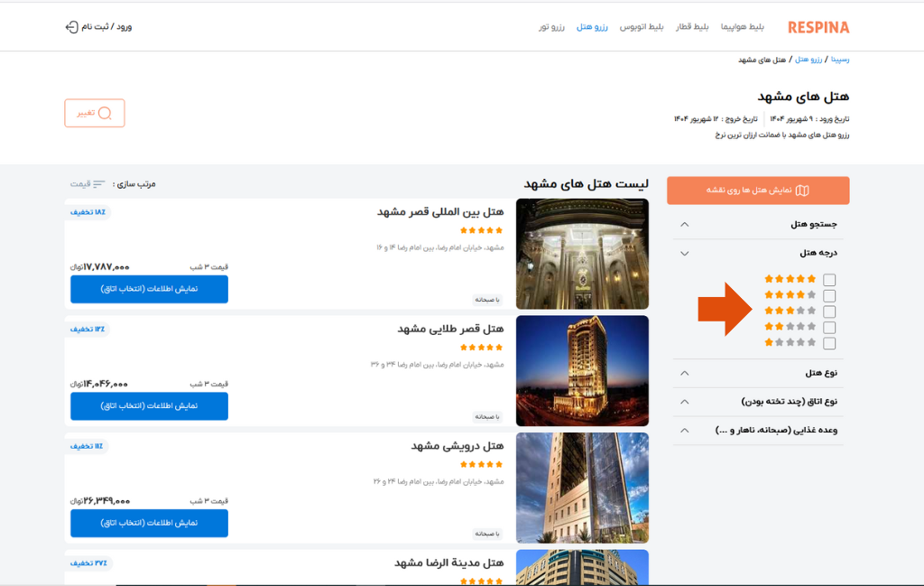Open the flight ticket (بلیط هواپیما) menu
924x586 pixels.
point(742,27)
